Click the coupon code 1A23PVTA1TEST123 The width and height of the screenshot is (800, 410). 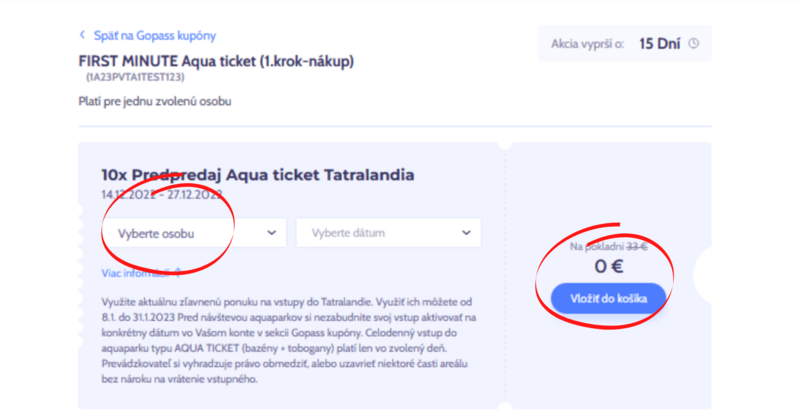pyautogui.click(x=135, y=77)
